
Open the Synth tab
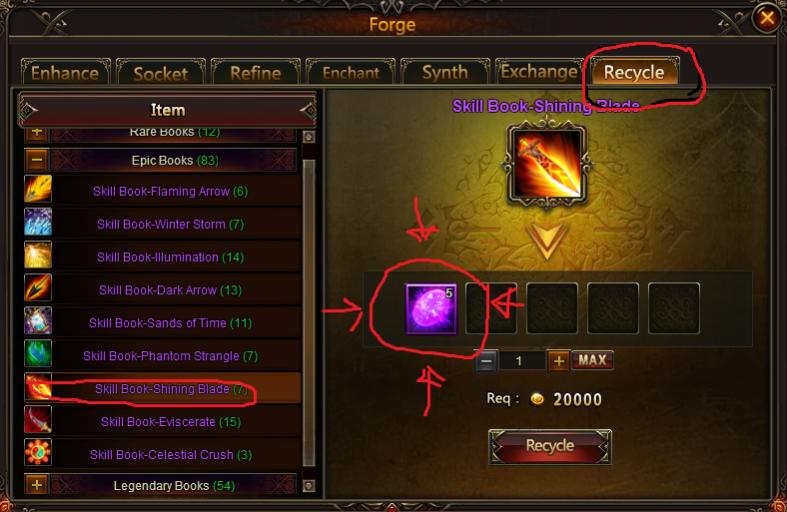pos(445,72)
